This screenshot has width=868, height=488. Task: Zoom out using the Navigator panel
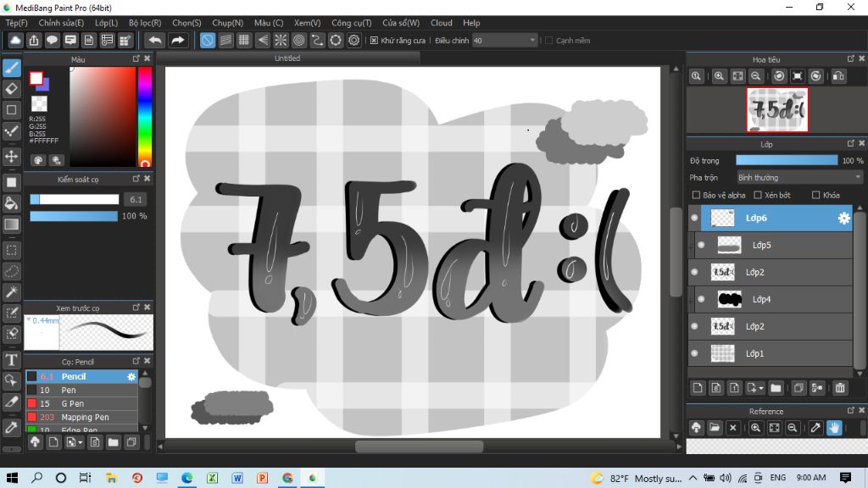click(x=755, y=76)
